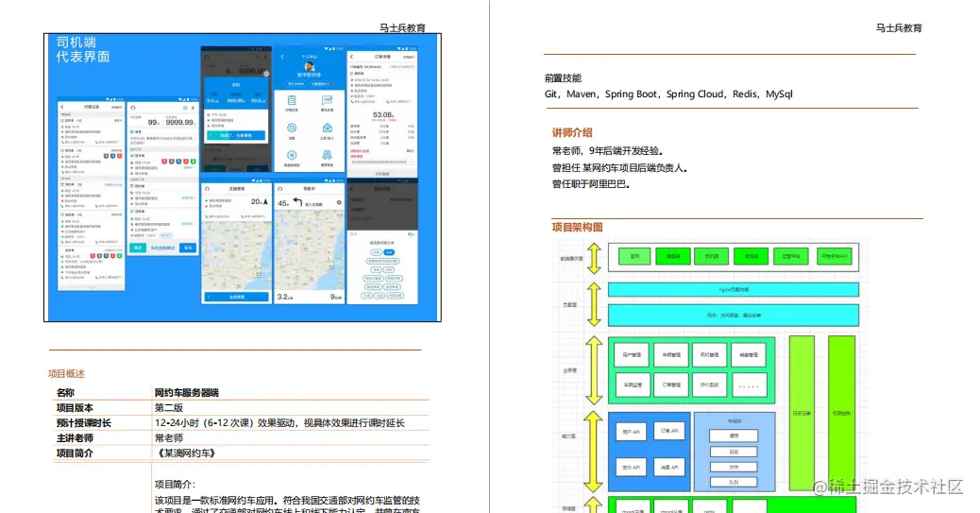The height and width of the screenshot is (513, 980).
Task: Click the small gear icon in the navigation map screen
Action: [x=339, y=203]
